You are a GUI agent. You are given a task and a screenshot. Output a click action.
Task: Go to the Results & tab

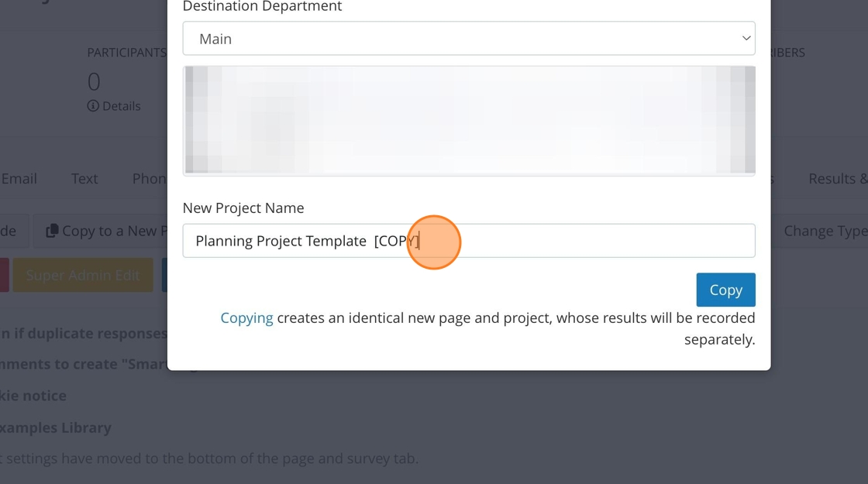[837, 179]
